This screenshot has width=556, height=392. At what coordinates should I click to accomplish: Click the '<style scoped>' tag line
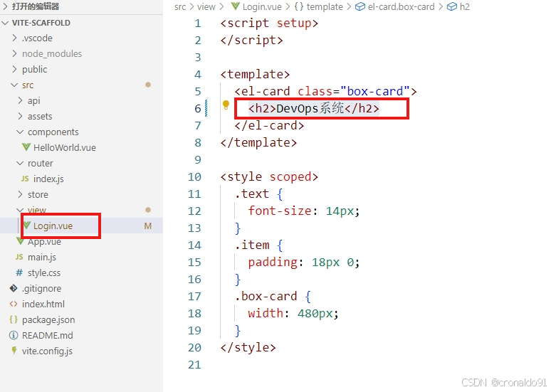point(269,176)
